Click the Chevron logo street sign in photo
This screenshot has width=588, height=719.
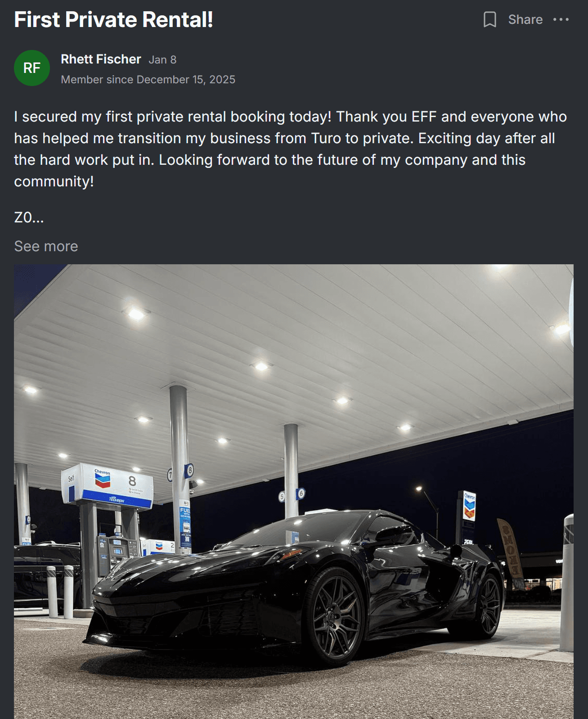469,506
